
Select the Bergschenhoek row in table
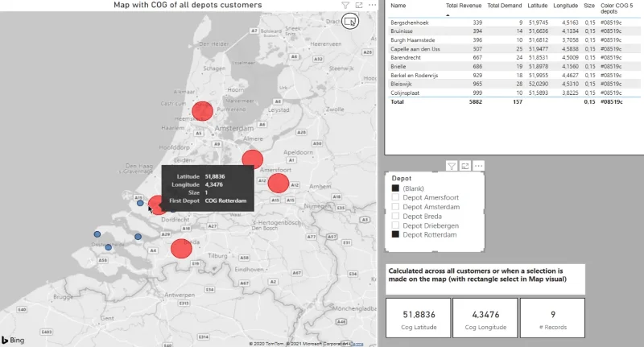click(x=513, y=23)
